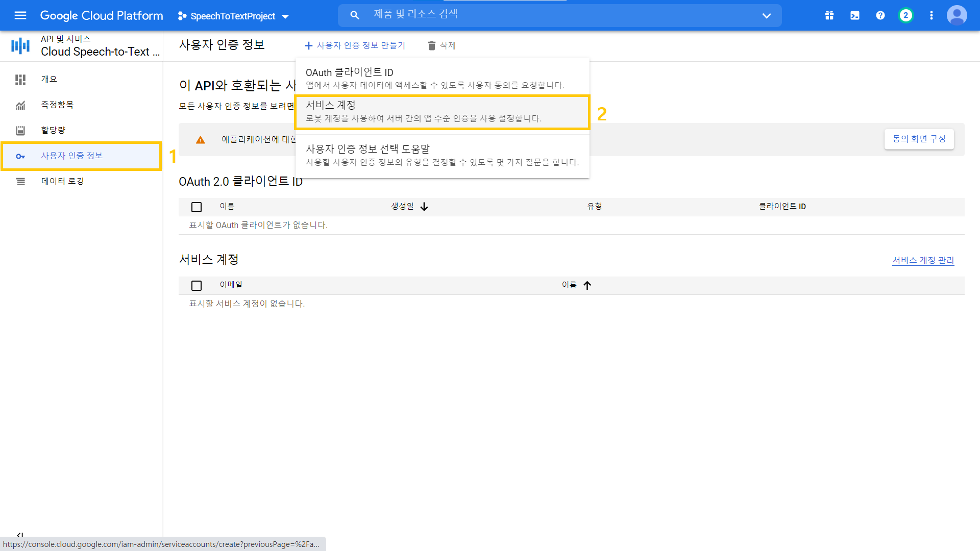Viewport: 980px width, 551px height.
Task: Expand the search bar dropdown arrow
Action: [766, 16]
